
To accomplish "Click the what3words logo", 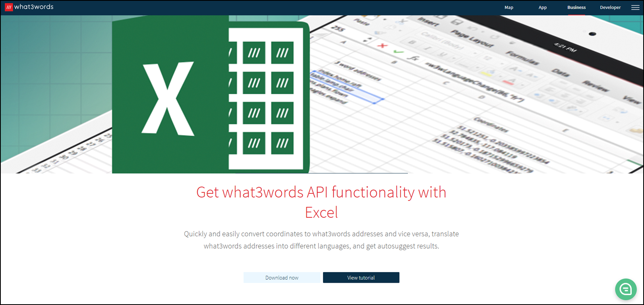I will (29, 7).
